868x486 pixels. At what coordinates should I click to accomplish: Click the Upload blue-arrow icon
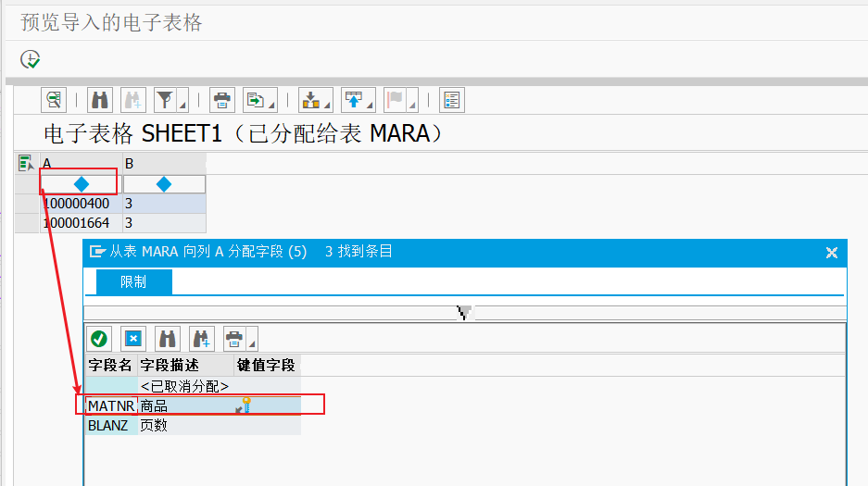[x=354, y=100]
